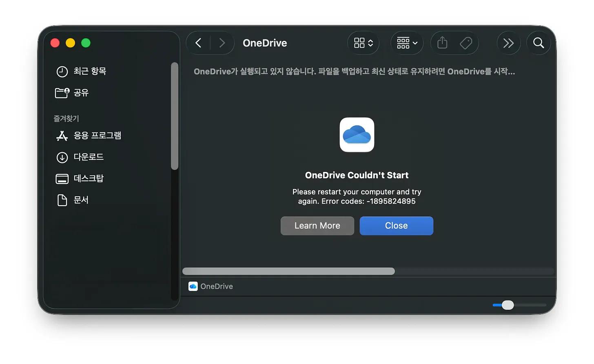The width and height of the screenshot is (594, 364).
Task: Click the 문서 document icon
Action: (62, 200)
